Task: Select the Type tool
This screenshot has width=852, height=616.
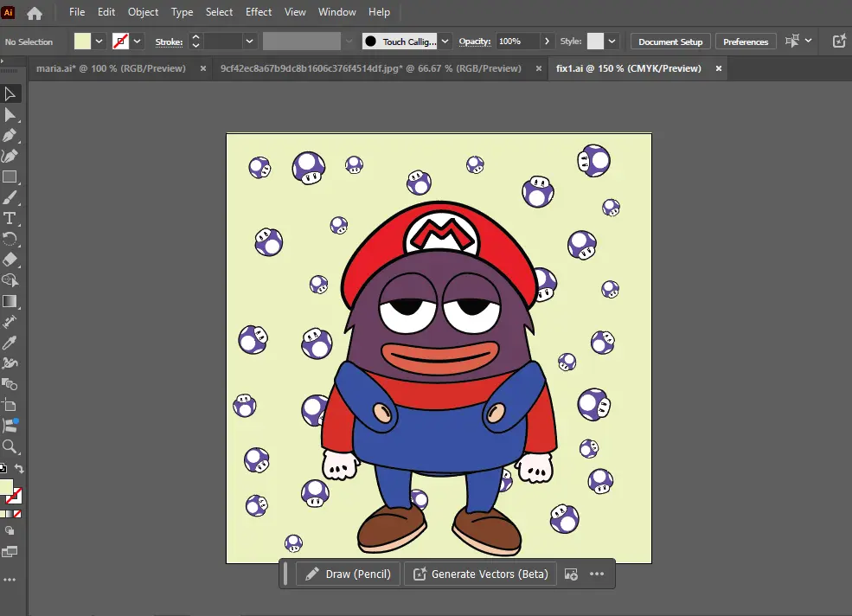Action: coord(10,218)
